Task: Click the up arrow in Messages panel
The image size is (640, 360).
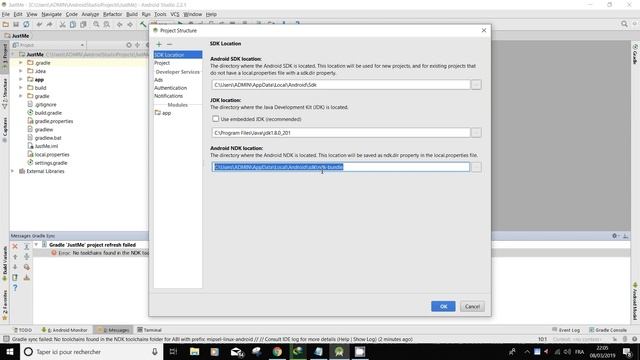Action: pos(15,257)
